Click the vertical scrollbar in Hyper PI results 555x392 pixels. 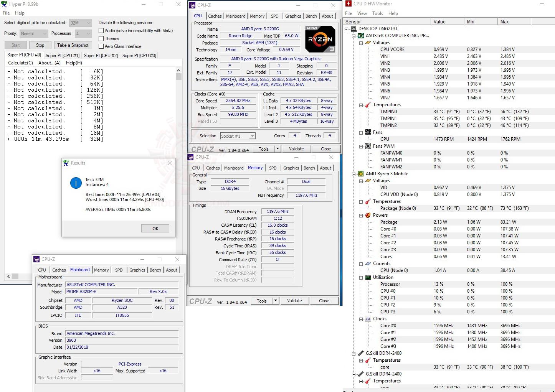178,76
